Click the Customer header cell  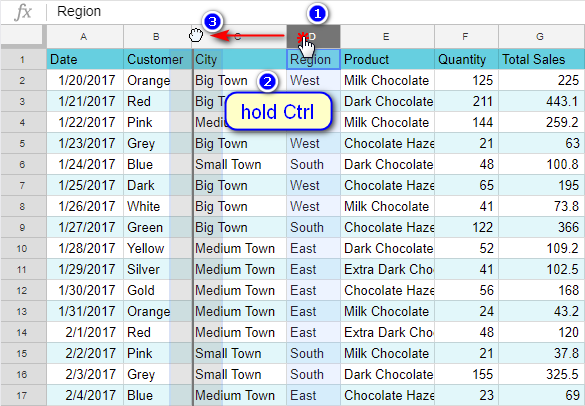[158, 59]
